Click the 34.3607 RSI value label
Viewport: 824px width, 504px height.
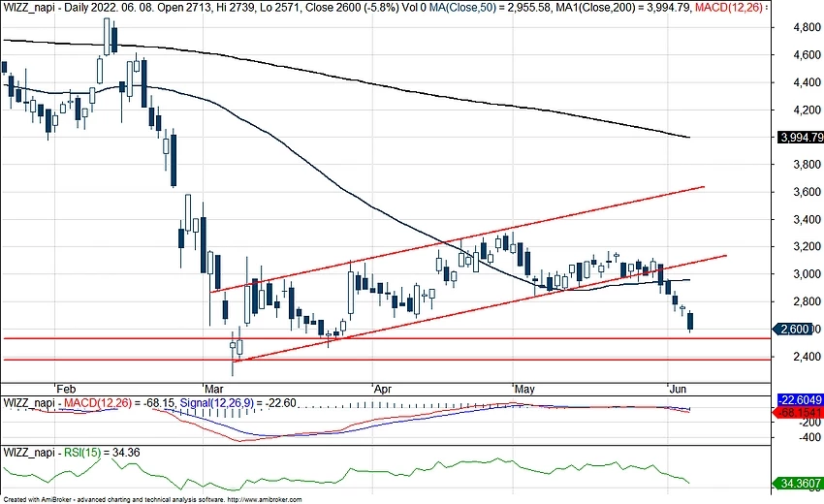(800, 483)
